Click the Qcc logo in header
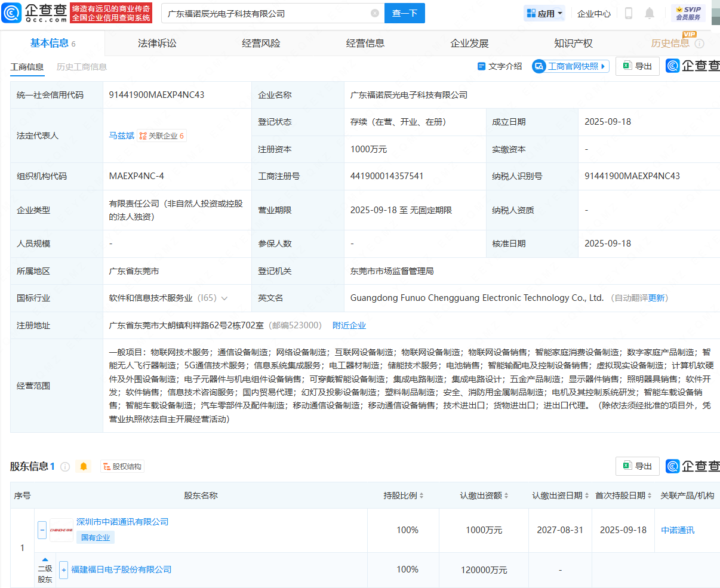Viewport: 720px width, 588px height. click(x=35, y=13)
